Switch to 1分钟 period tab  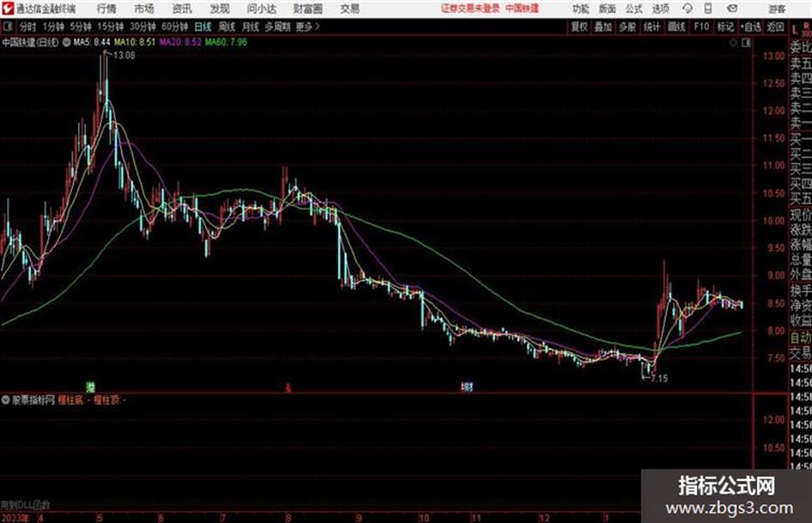(52, 27)
